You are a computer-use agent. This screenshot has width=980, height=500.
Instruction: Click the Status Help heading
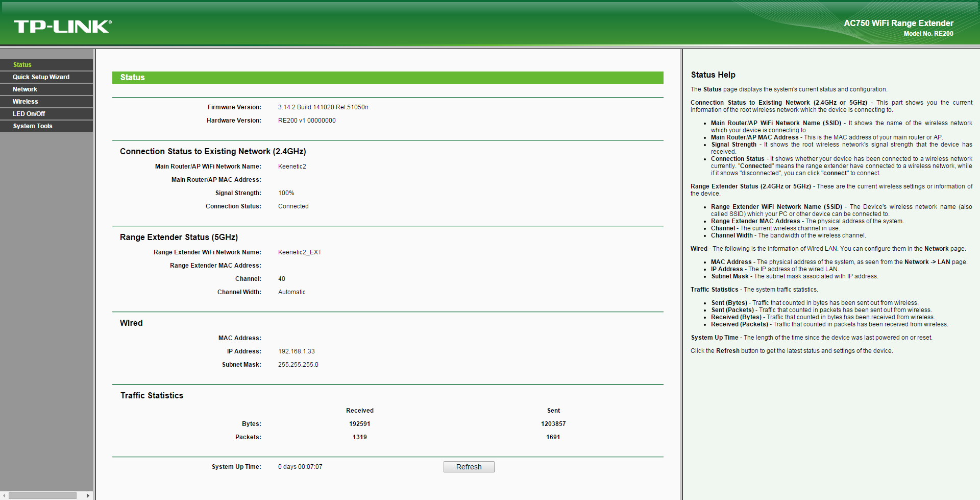coord(713,75)
